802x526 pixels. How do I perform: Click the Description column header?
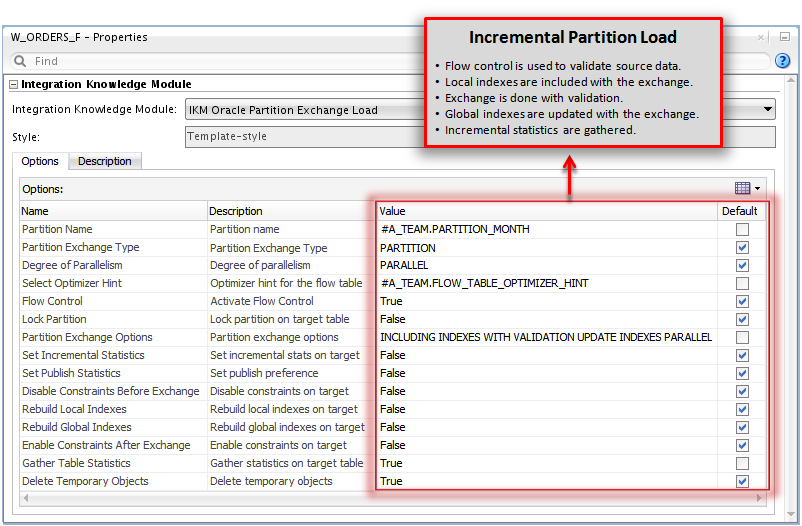click(x=292, y=211)
